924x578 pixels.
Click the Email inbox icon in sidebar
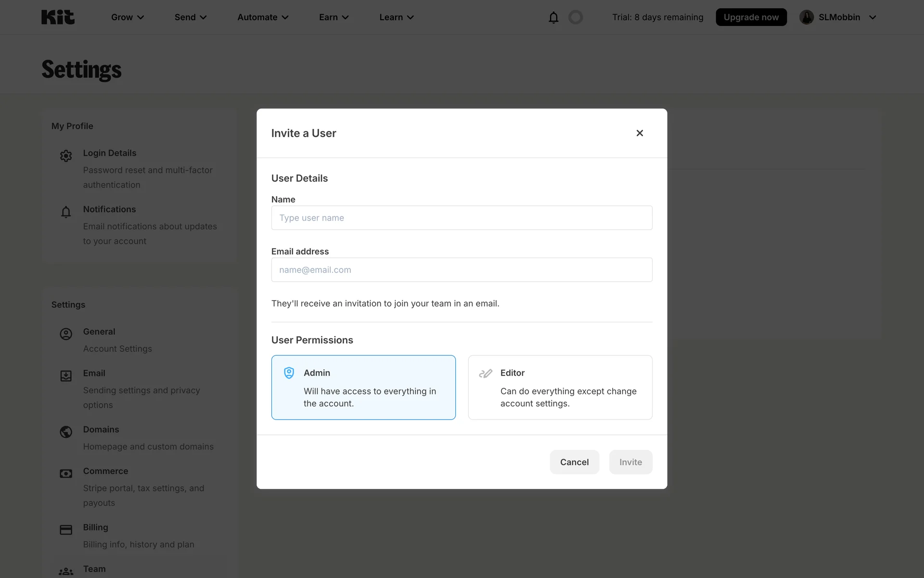click(66, 376)
